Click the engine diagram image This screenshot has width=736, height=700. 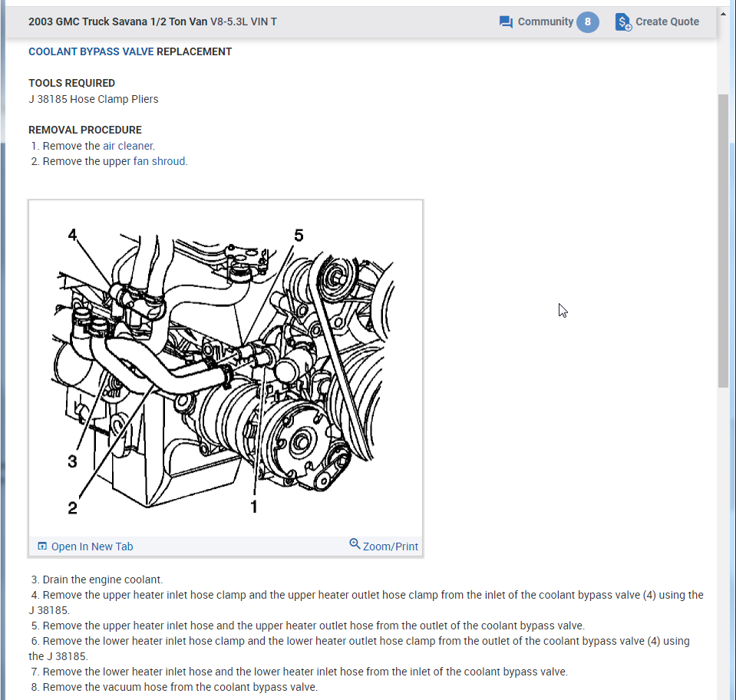pyautogui.click(x=226, y=368)
